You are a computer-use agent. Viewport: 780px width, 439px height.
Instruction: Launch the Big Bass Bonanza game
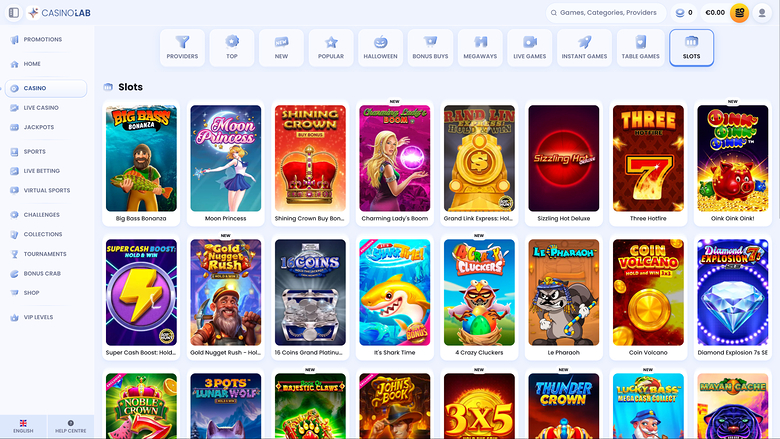141,158
